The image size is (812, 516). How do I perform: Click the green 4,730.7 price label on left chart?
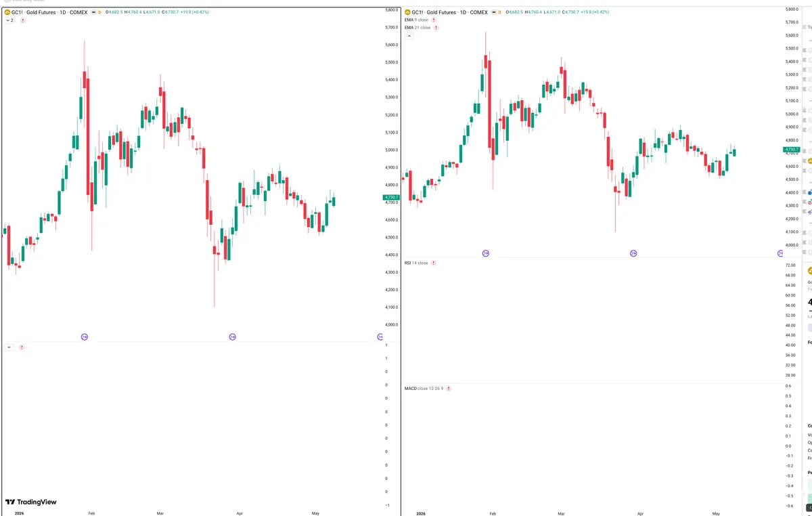pyautogui.click(x=392, y=197)
